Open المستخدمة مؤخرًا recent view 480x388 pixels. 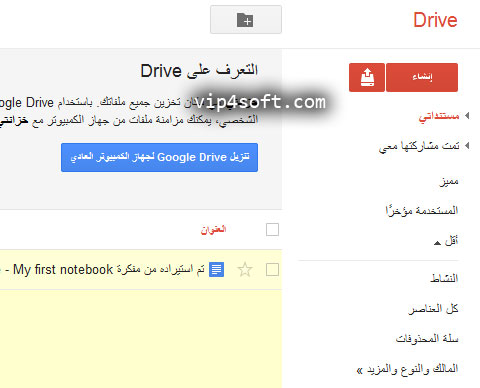click(x=422, y=210)
